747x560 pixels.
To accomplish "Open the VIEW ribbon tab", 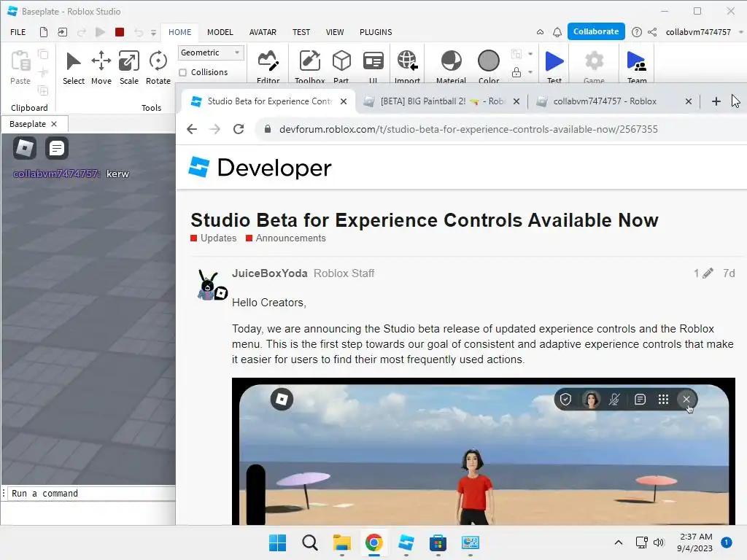I will coord(334,32).
